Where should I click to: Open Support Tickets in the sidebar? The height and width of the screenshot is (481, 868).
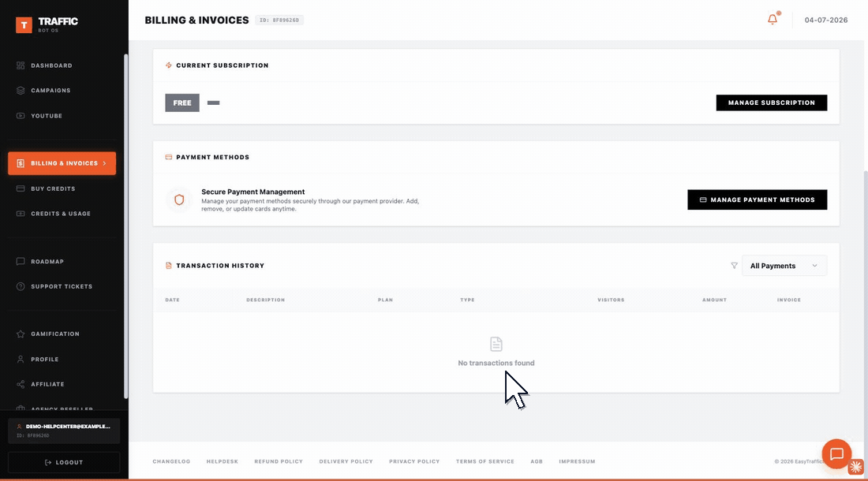(x=62, y=286)
